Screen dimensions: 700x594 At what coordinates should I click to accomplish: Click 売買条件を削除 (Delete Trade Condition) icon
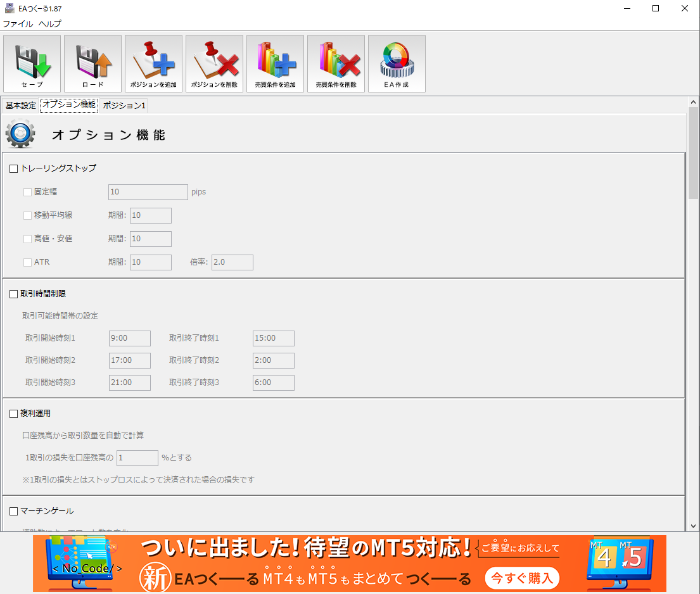pyautogui.click(x=336, y=63)
